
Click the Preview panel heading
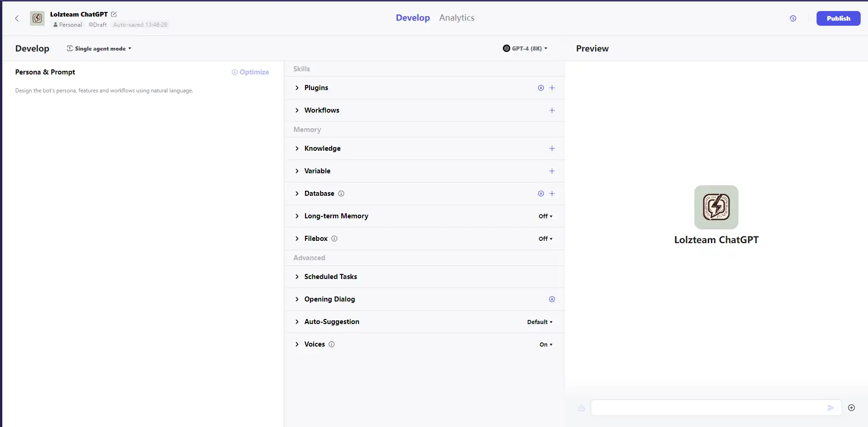(592, 48)
